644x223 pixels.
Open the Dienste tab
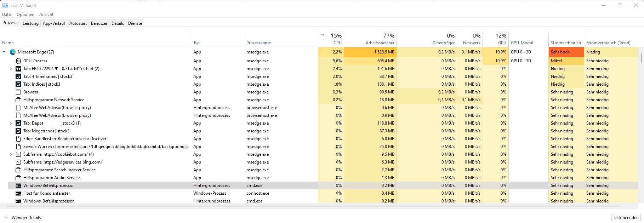(135, 23)
